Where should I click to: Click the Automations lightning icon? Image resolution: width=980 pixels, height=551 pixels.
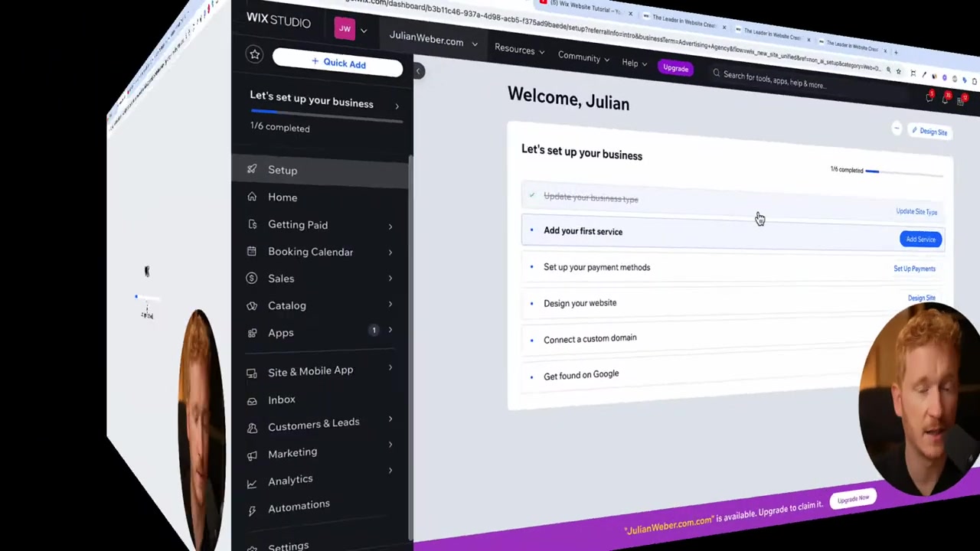point(252,511)
